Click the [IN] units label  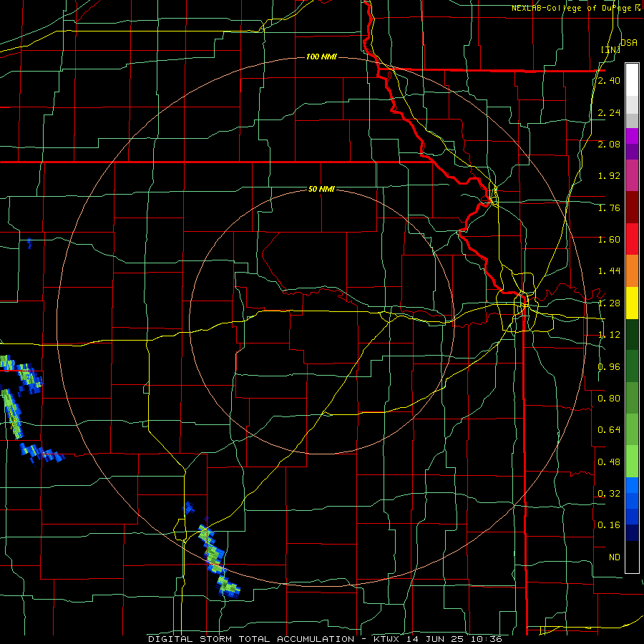click(610, 49)
